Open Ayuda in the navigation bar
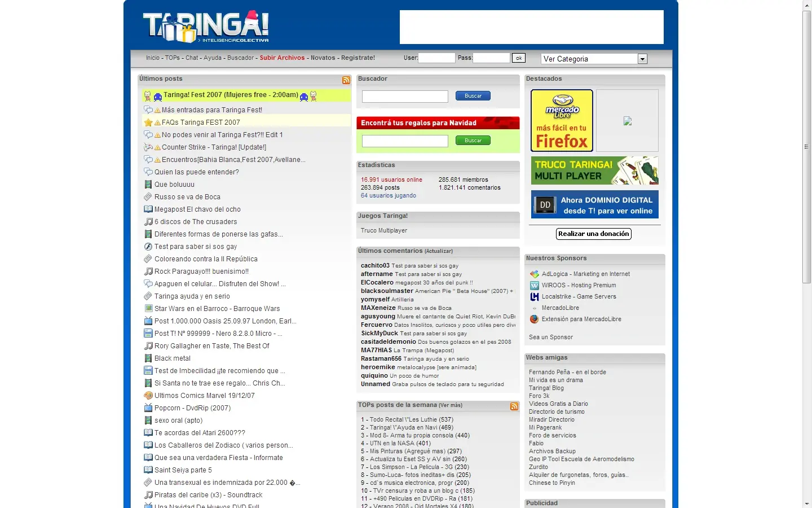This screenshot has height=508, width=812. [x=213, y=58]
